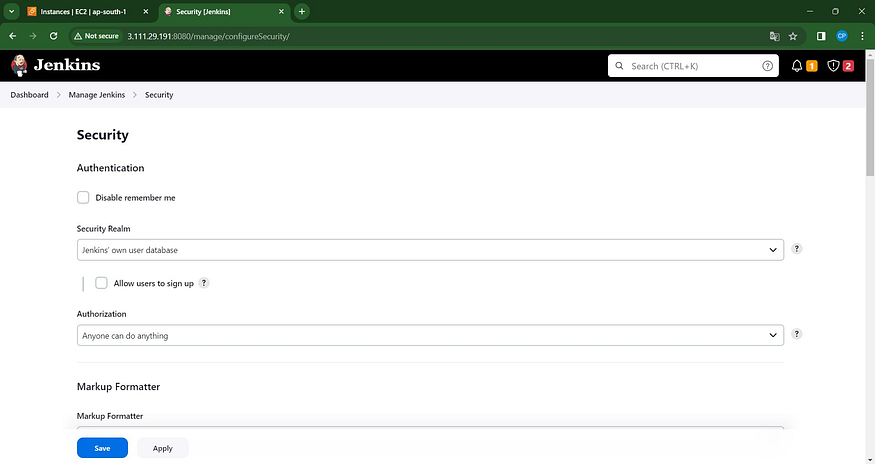Image resolution: width=875 pixels, height=464 pixels.
Task: Expand the Authorization dropdown
Action: tap(430, 336)
